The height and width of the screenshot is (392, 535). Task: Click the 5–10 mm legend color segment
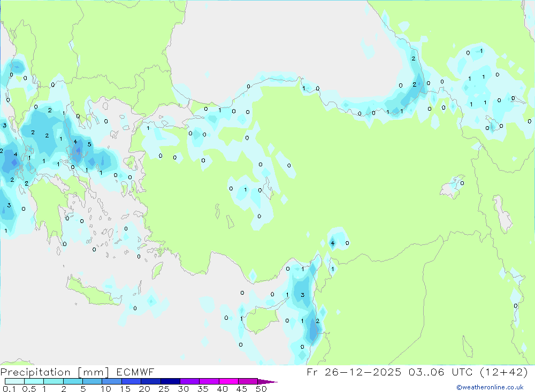coord(92,381)
